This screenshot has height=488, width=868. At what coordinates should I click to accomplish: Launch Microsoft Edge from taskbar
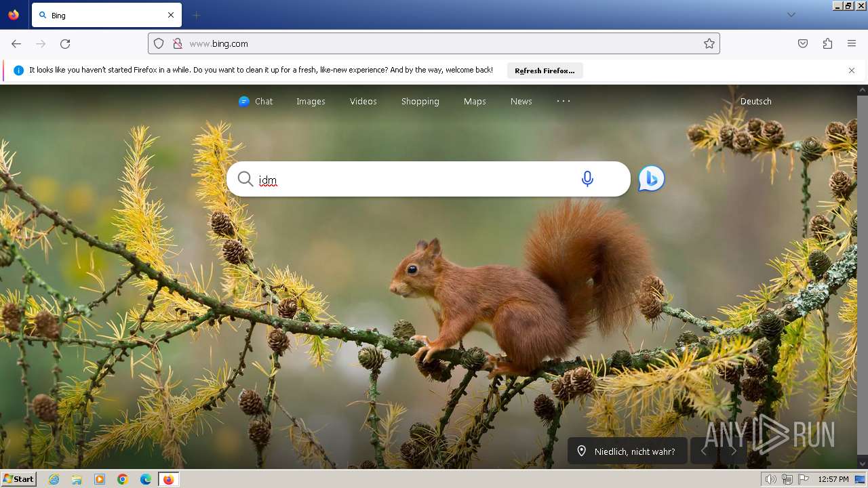pos(146,479)
